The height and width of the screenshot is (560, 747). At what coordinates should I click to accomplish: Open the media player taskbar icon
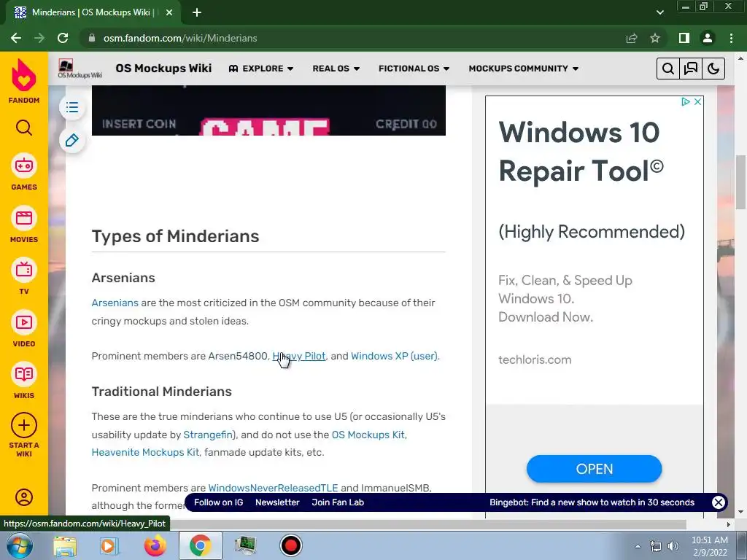(x=109, y=545)
